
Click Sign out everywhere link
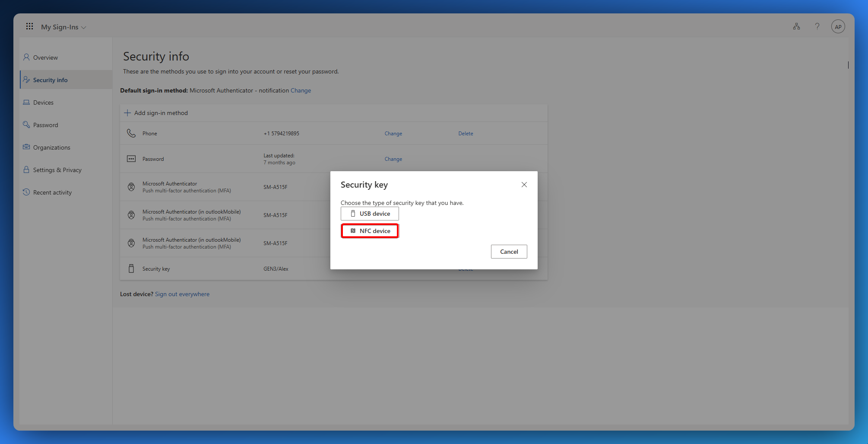tap(182, 294)
